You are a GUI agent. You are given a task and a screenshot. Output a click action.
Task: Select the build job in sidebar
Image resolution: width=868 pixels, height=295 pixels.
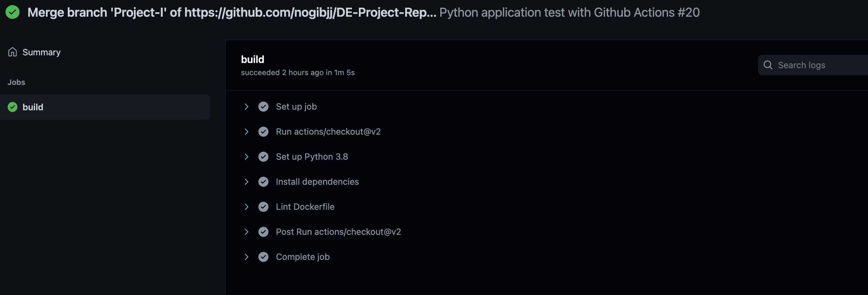(33, 107)
